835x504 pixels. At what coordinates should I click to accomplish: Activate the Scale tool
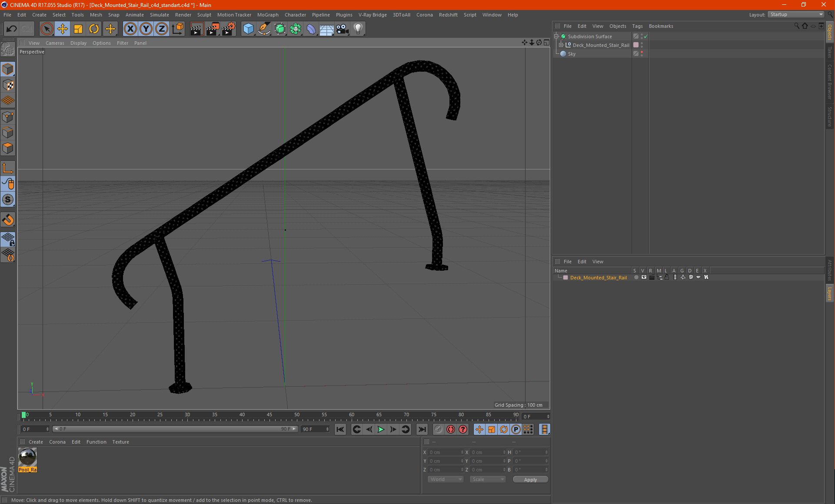click(78, 29)
